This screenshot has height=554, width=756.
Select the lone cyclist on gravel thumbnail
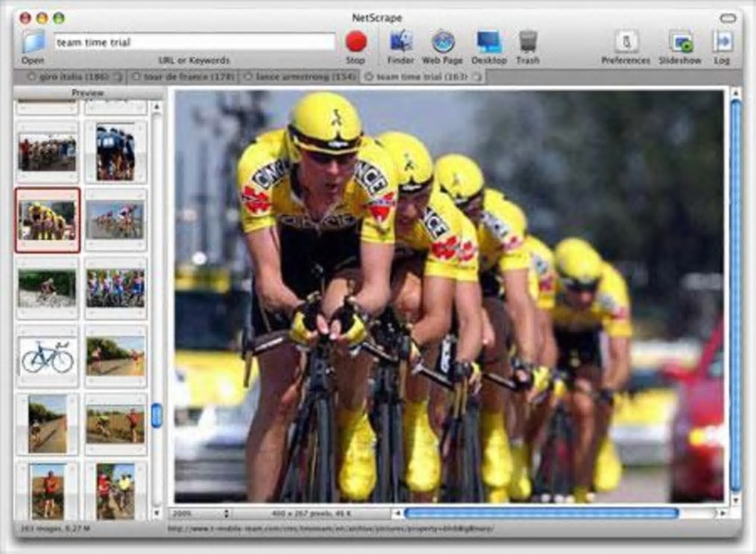coord(47,288)
